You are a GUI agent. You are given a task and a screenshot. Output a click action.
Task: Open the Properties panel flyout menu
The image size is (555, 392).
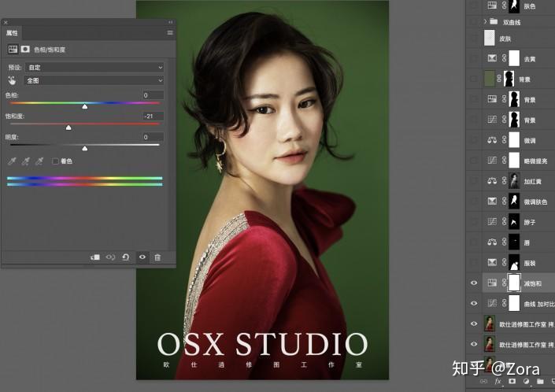pyautogui.click(x=170, y=32)
